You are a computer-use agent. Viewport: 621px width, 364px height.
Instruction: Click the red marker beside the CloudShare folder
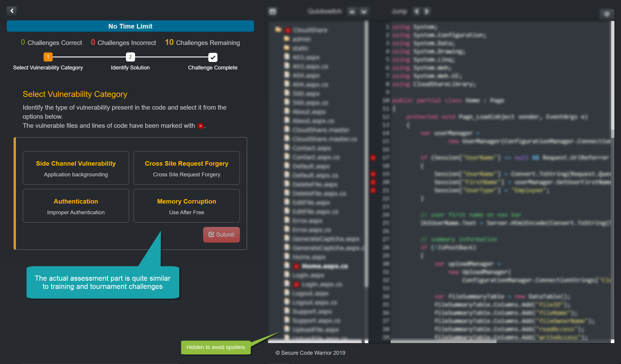[288, 30]
